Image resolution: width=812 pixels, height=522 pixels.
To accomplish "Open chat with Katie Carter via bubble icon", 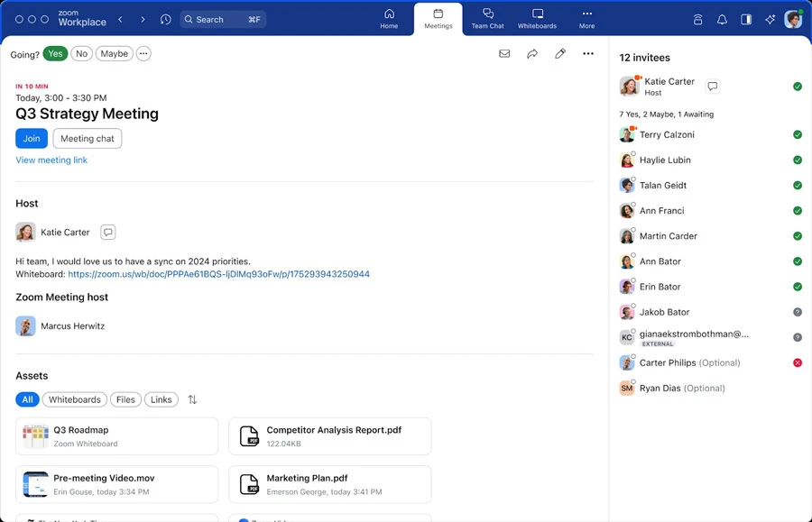I will 107,232.
